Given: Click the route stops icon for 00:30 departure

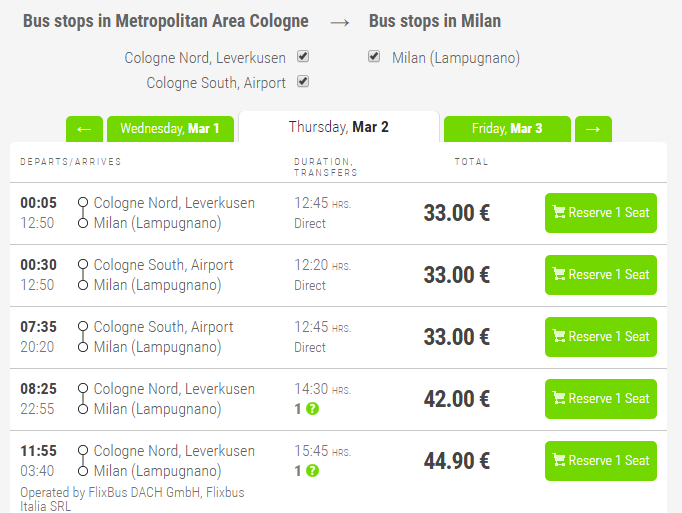Looking at the screenshot, I should pos(83,275).
